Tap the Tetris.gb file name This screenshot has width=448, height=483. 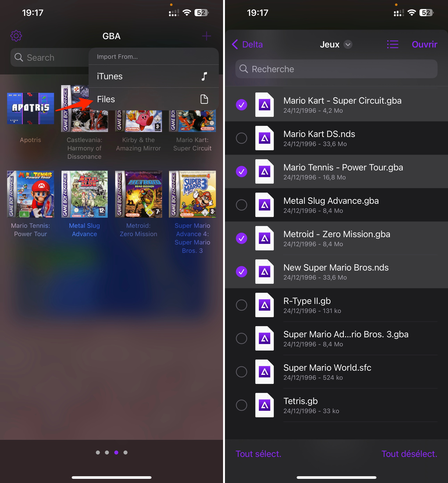(301, 401)
